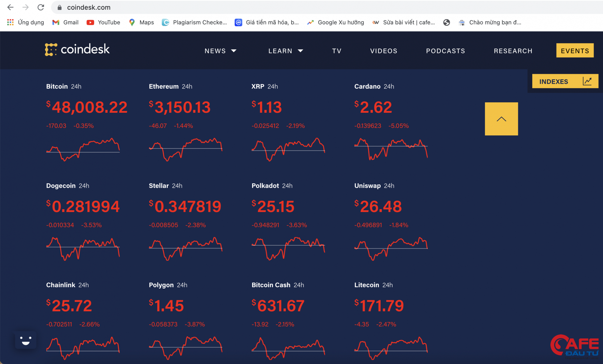The image size is (603, 364).
Task: Click the yellow scroll-to-top arrow button
Action: 501,119
